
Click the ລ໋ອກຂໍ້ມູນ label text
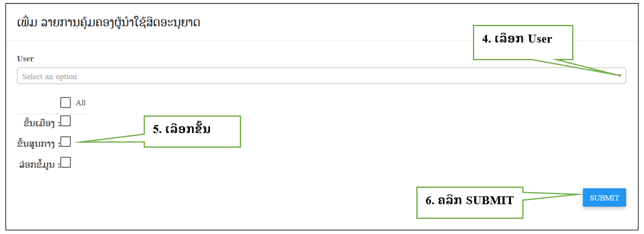[40, 164]
